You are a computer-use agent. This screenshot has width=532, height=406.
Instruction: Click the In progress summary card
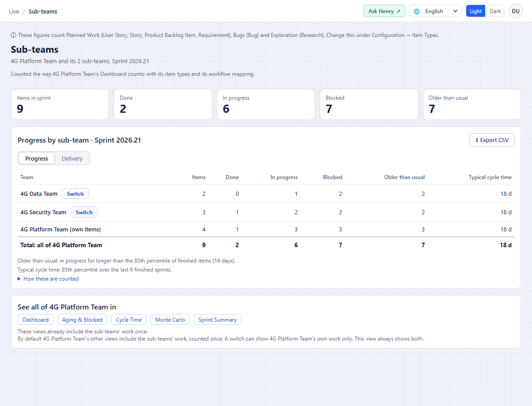[x=266, y=105]
